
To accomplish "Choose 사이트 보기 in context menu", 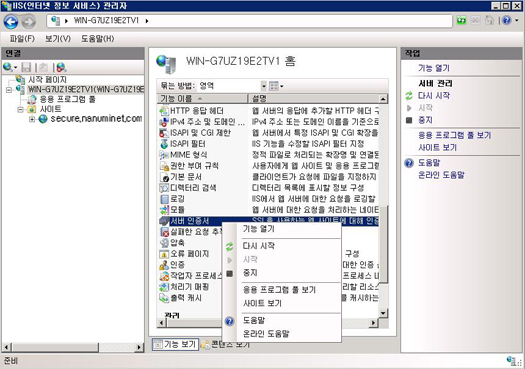I will click(262, 303).
